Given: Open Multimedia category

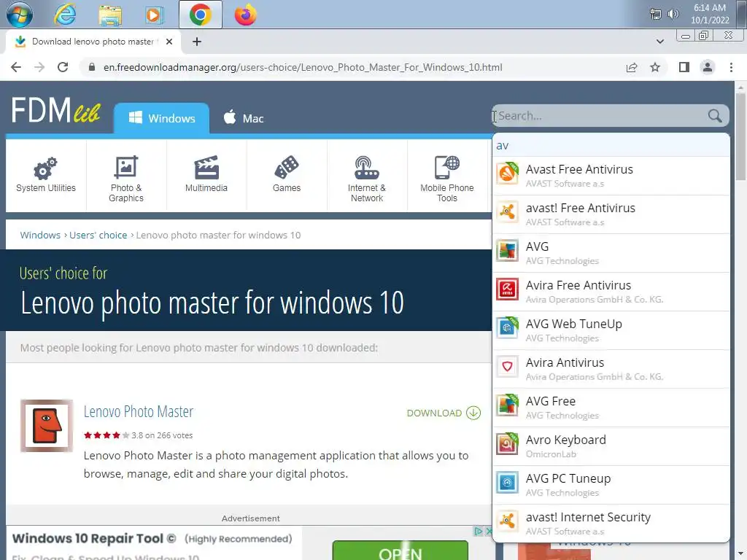Looking at the screenshot, I should [206, 175].
